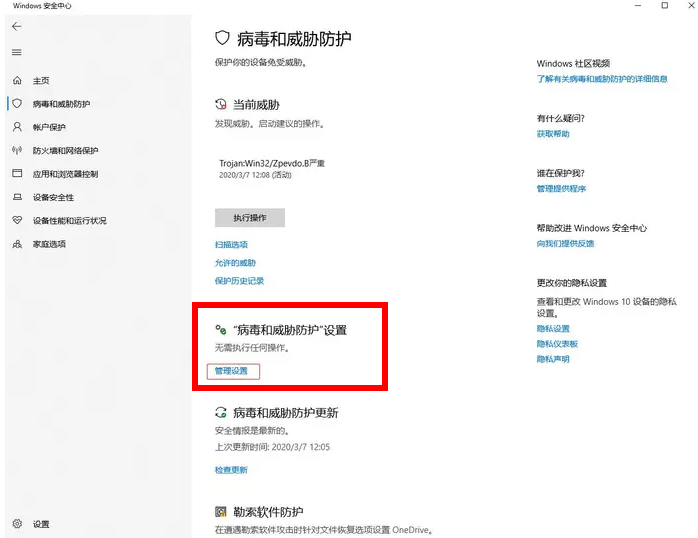Open the 隐私声明 link
Viewport: 698px width, 538px height.
coord(553,359)
